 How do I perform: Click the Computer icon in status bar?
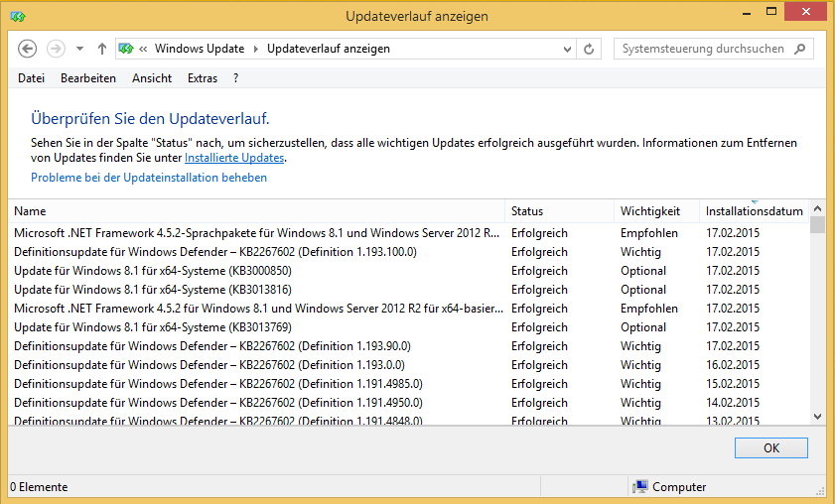[x=640, y=487]
